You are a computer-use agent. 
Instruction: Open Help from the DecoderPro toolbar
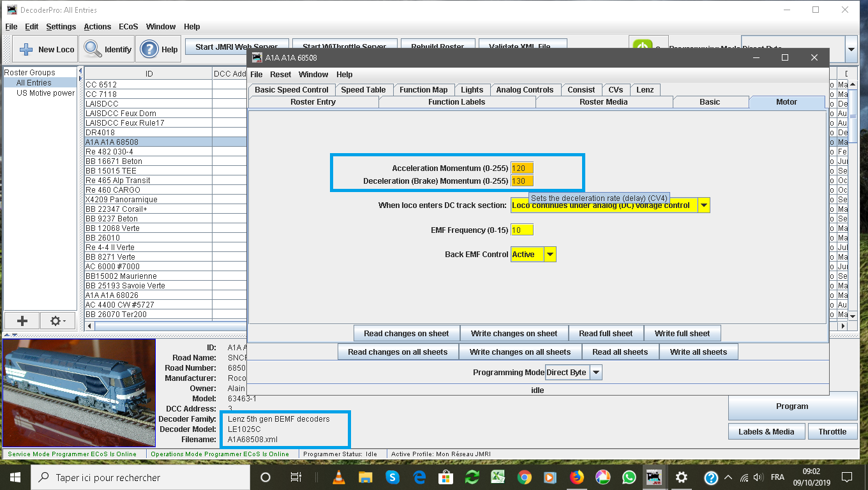pyautogui.click(x=159, y=49)
